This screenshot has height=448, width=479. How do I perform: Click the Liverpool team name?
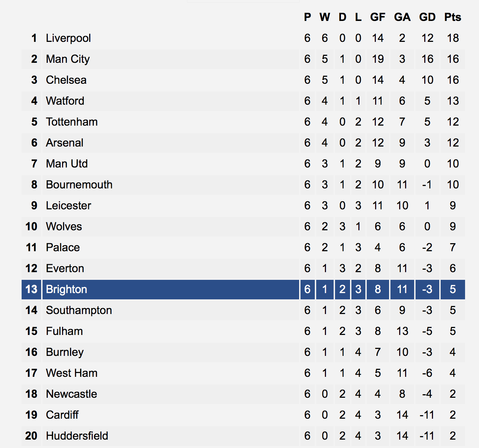click(x=68, y=38)
